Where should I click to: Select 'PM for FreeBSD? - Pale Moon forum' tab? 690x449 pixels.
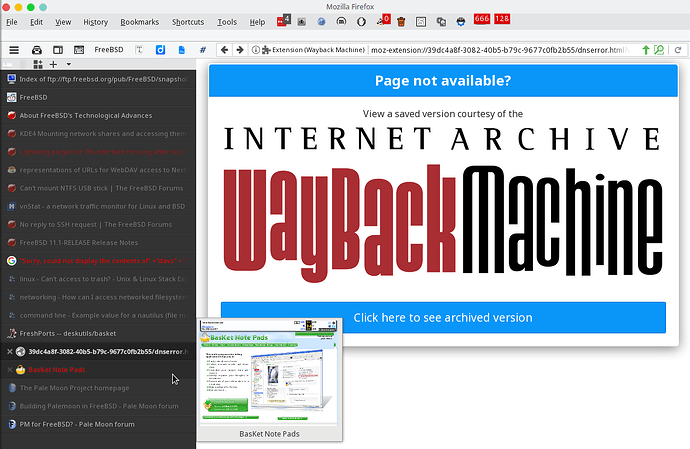coord(98,424)
